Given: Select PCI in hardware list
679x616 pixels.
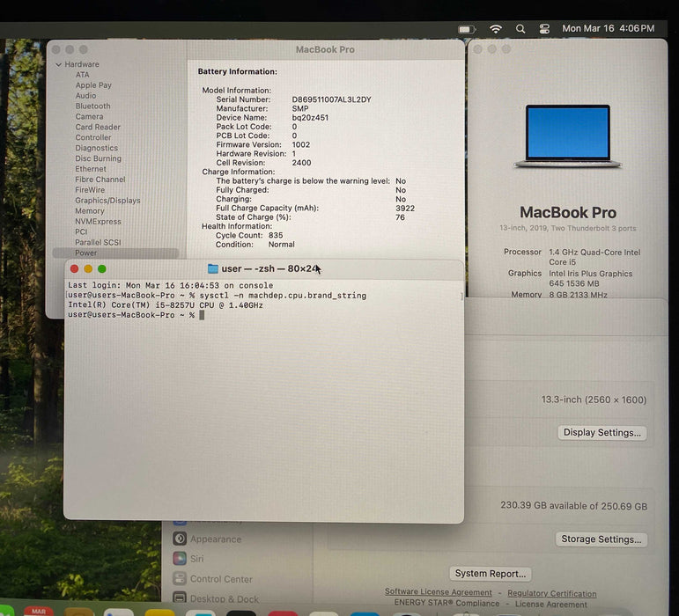Looking at the screenshot, I should pyautogui.click(x=81, y=231).
